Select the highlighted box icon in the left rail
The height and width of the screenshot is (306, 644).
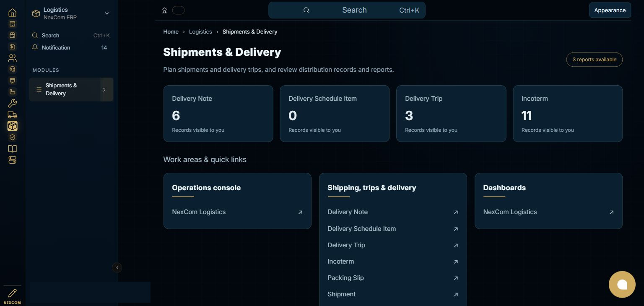coord(12,126)
